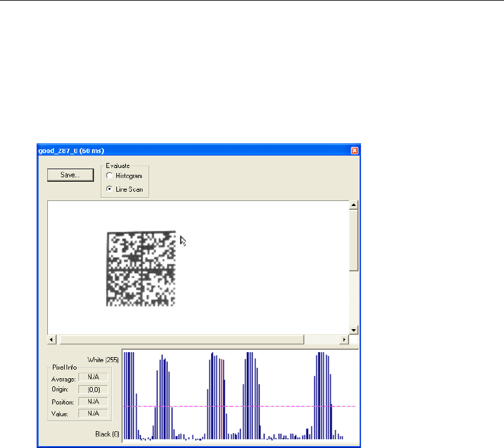Click the vertical scrollbar thumb
The width and height of the screenshot is (504, 448).
click(353, 240)
